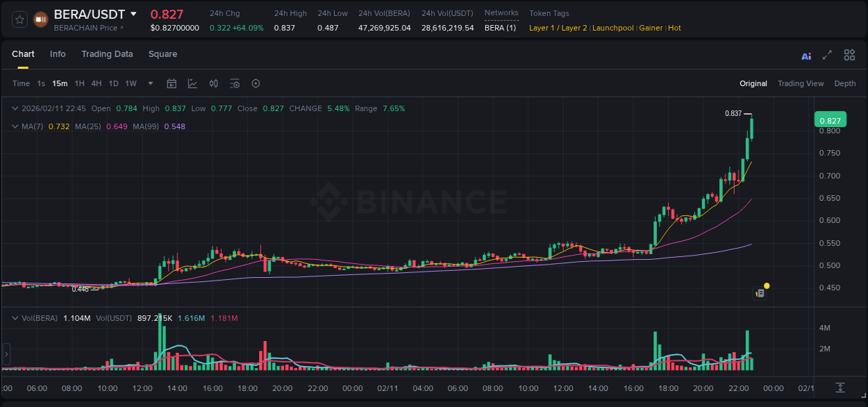
Task: Switch chart to Trading View mode
Action: pyautogui.click(x=801, y=83)
